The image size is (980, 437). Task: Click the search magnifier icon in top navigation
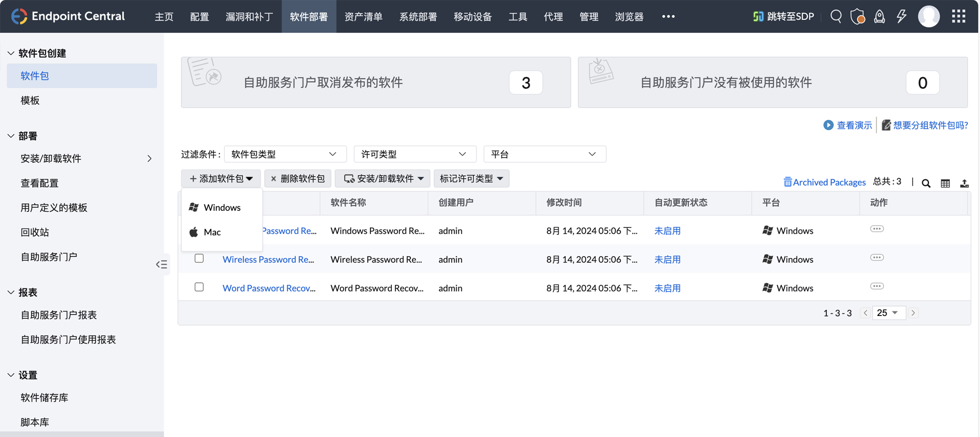(836, 16)
